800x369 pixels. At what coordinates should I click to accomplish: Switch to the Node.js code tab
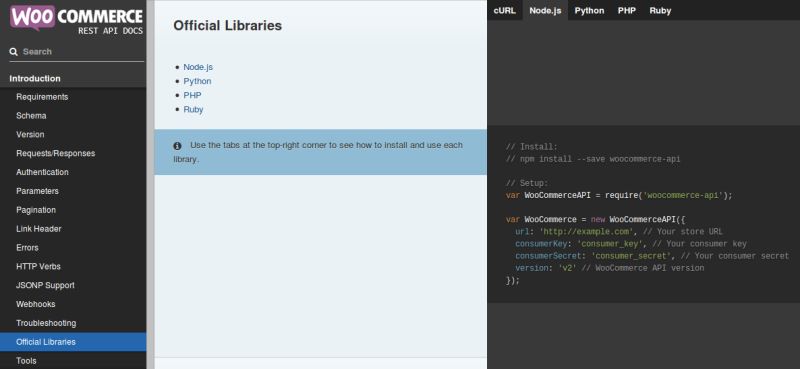[545, 10]
